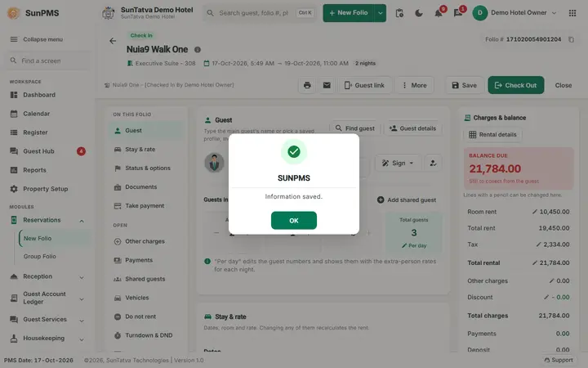
Task: Open the notifications bell
Action: coord(439,13)
